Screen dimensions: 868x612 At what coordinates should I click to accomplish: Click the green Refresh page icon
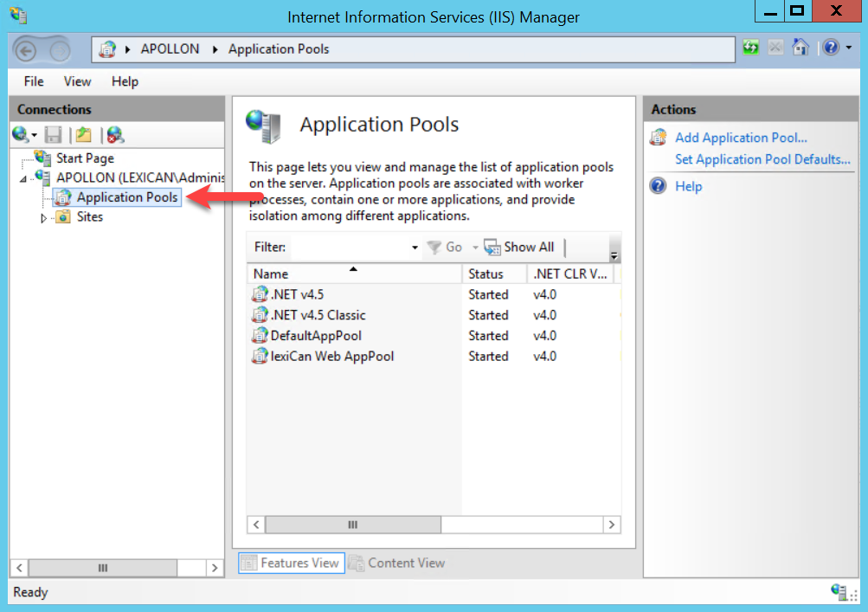coord(750,48)
